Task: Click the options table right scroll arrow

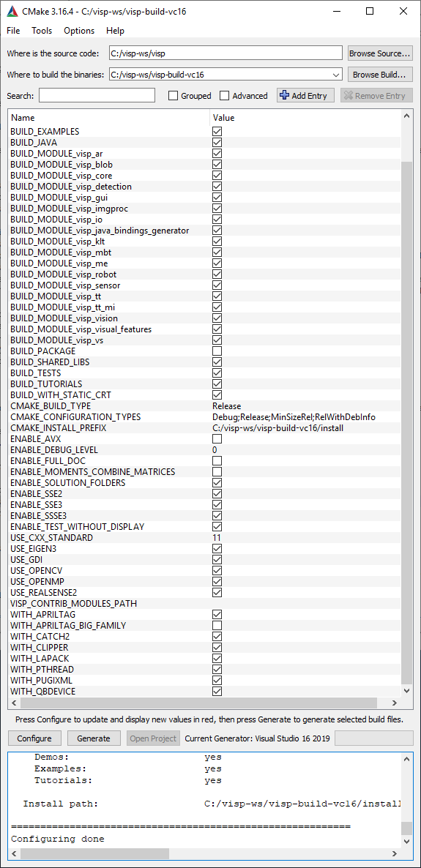Action: pos(395,703)
